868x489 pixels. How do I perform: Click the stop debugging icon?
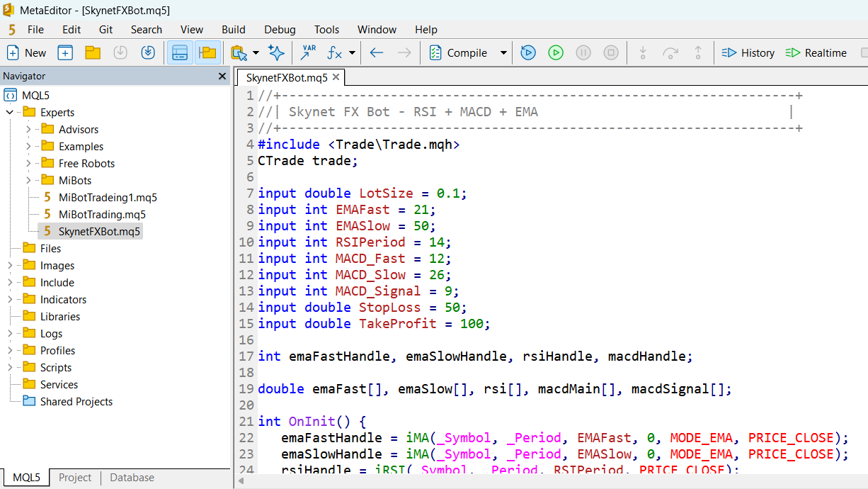(611, 52)
